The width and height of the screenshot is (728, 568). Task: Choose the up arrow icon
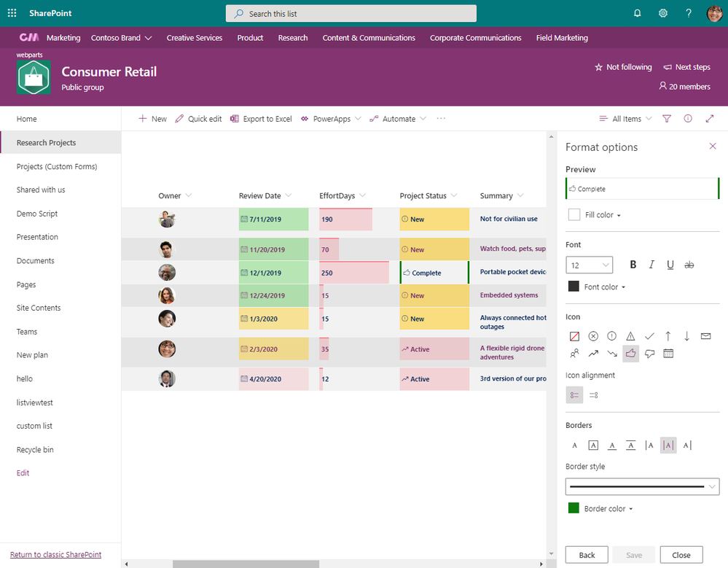point(668,336)
